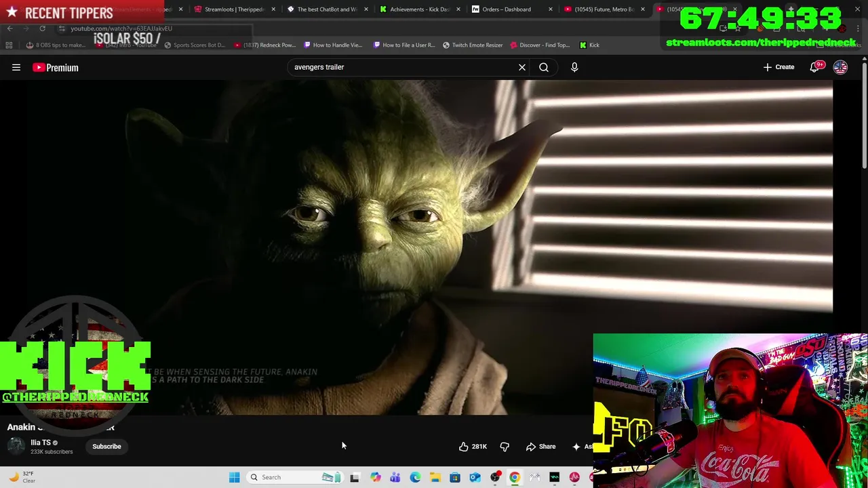Open File Explorer from taskbar
Image resolution: width=868 pixels, height=488 pixels.
point(435,477)
